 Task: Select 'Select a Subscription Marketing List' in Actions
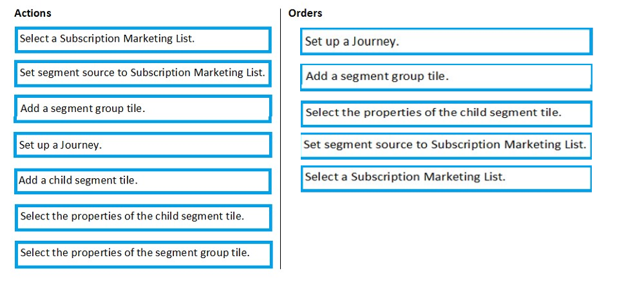[143, 40]
